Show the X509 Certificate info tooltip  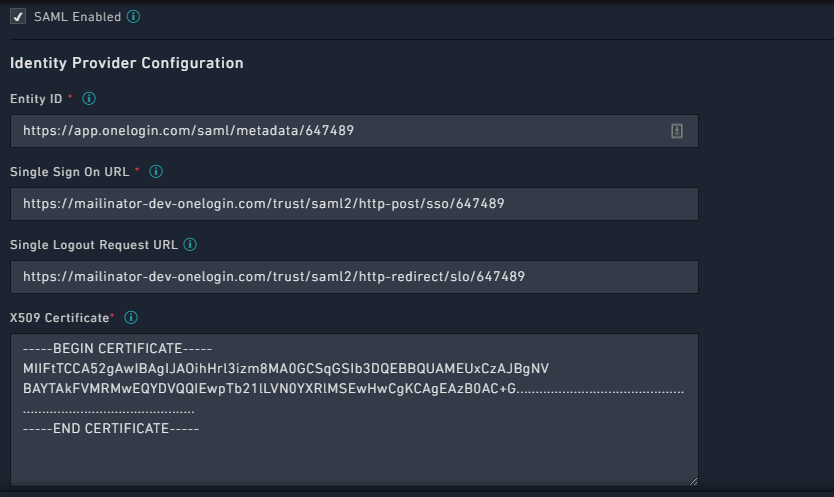(x=131, y=318)
